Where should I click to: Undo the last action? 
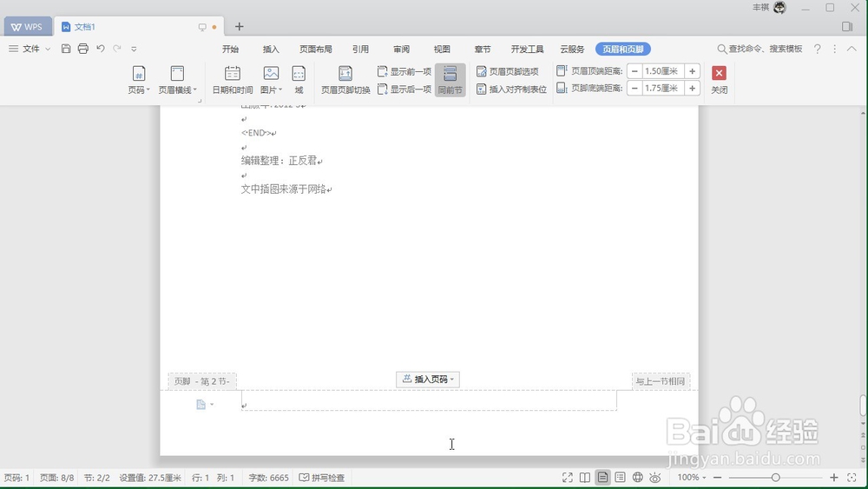pyautogui.click(x=100, y=49)
